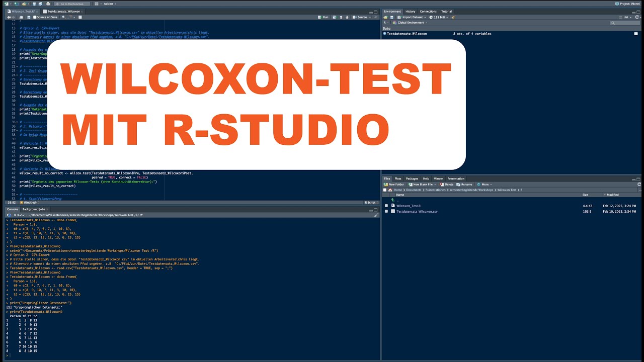
Task: Open the Addins dropdown
Action: (110, 4)
